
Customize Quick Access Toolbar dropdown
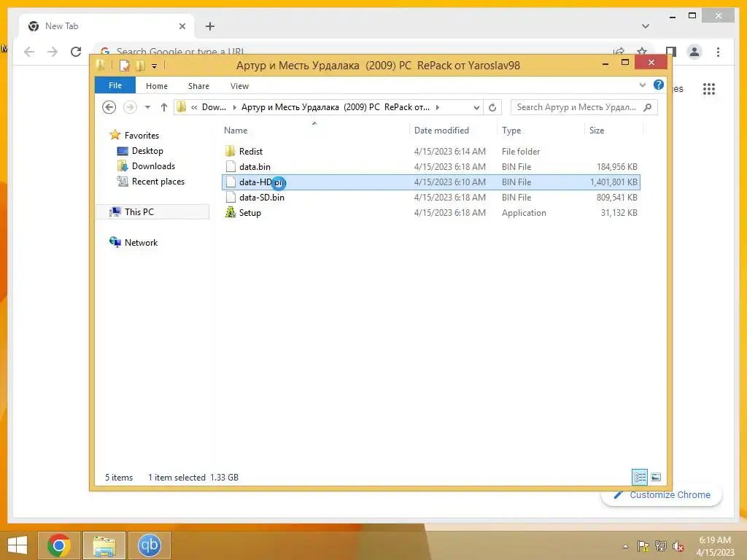pyautogui.click(x=155, y=66)
